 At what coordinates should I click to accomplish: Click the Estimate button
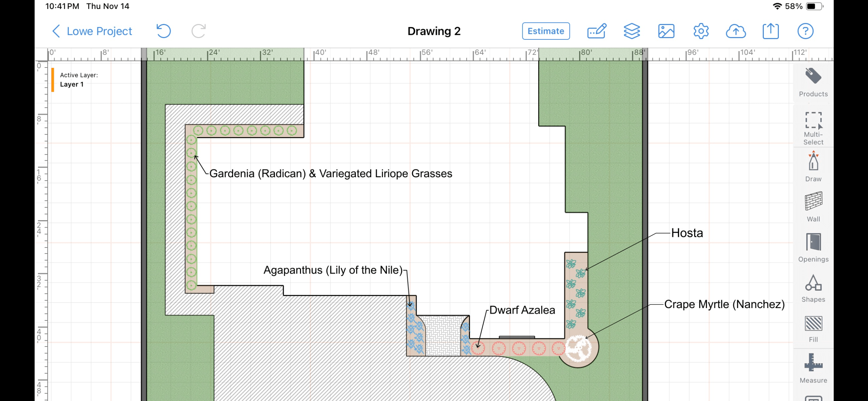point(545,31)
